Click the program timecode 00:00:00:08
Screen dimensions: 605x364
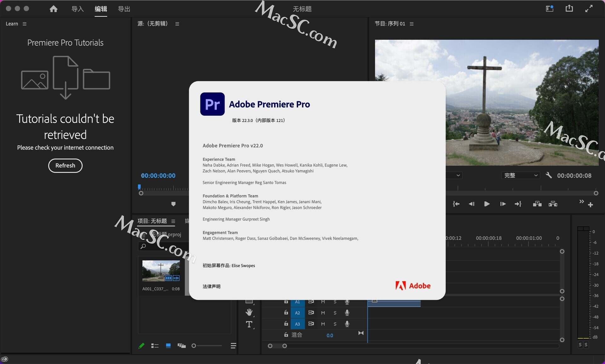click(x=574, y=176)
